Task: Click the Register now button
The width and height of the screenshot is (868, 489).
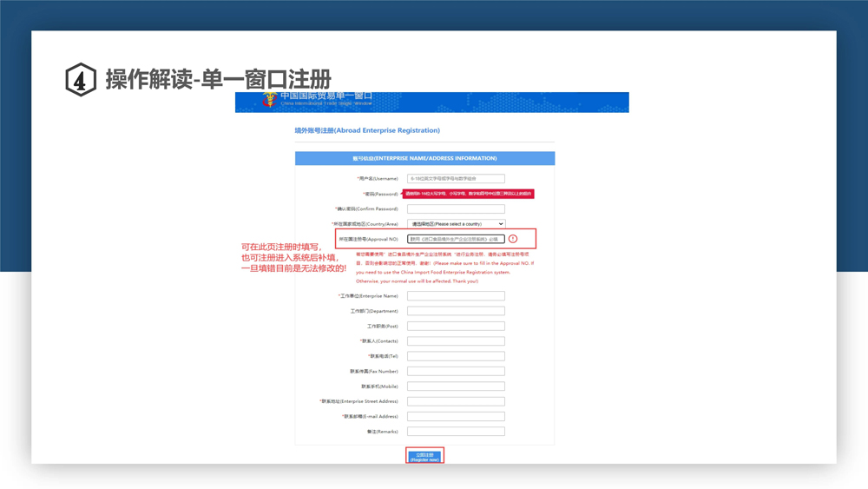Action: coord(424,456)
